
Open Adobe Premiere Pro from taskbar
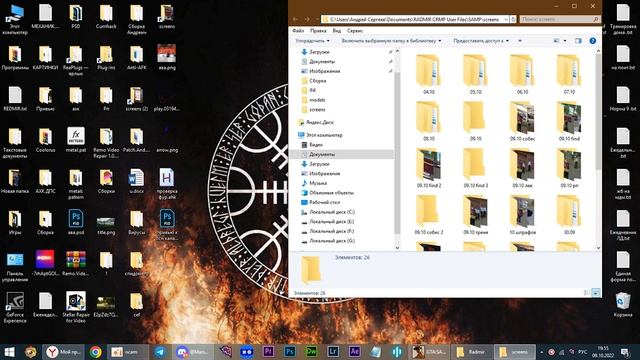(x=268, y=352)
